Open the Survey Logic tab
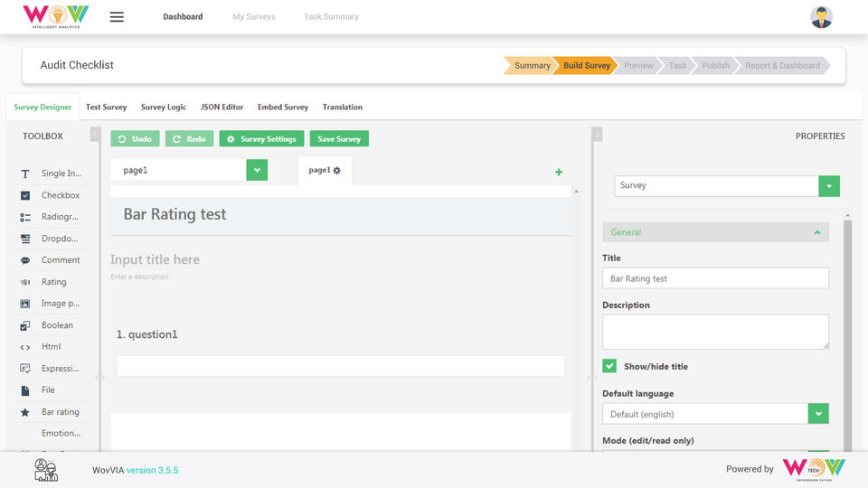Image resolution: width=868 pixels, height=488 pixels. [164, 108]
